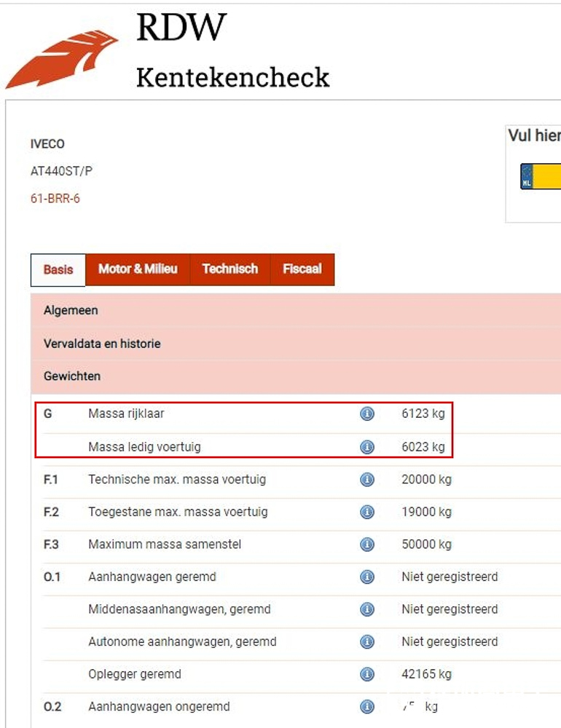Click the yellow license plate input field
Viewport: 561px width, 728px height.
tap(546, 177)
